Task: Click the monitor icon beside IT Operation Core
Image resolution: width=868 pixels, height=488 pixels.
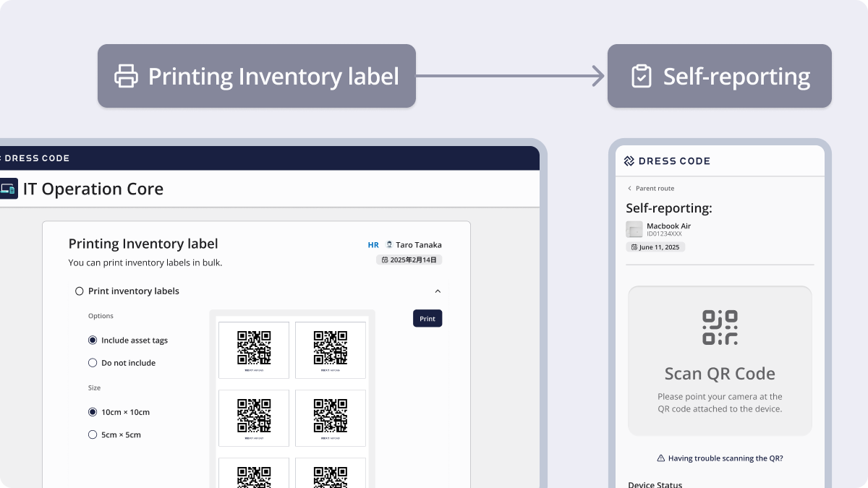Action: point(9,188)
